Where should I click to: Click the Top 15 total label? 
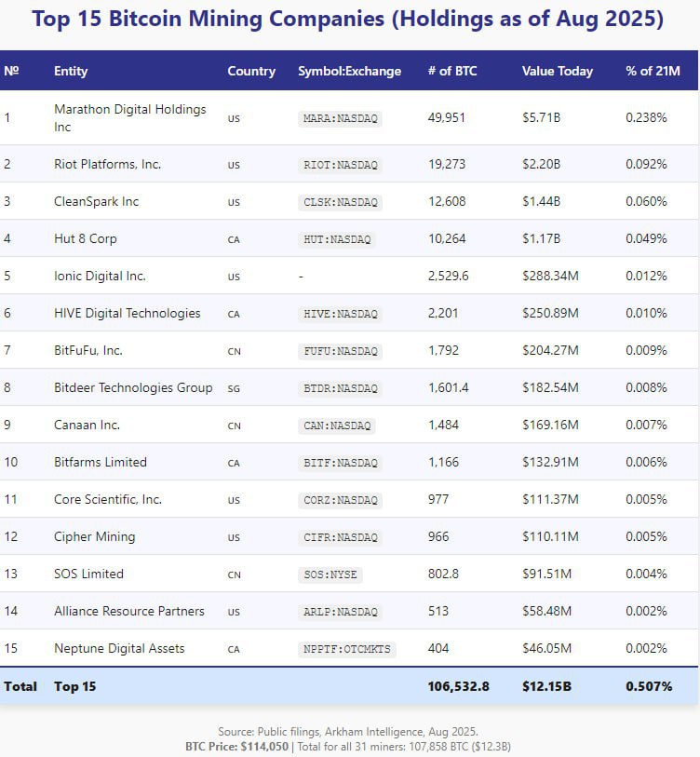(x=74, y=686)
